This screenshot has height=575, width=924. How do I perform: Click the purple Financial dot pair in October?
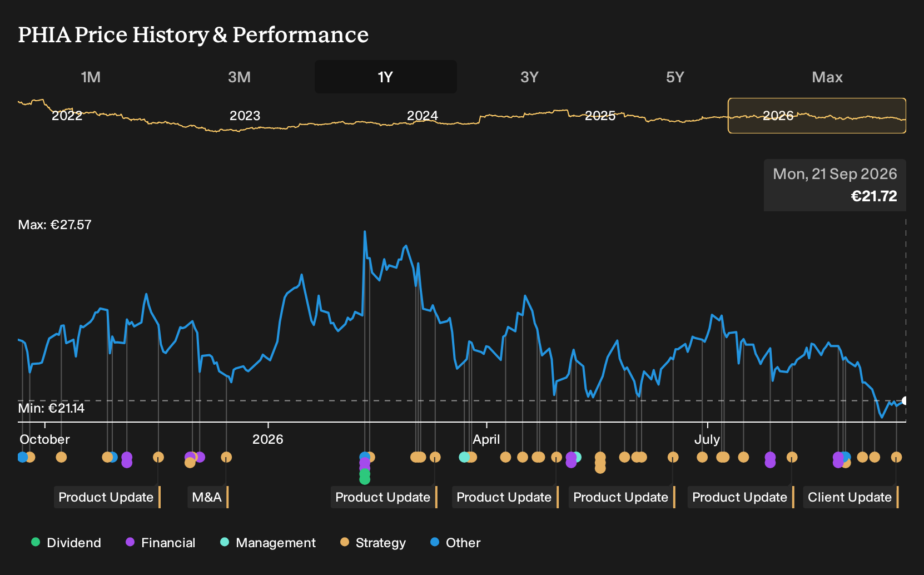pos(127,460)
